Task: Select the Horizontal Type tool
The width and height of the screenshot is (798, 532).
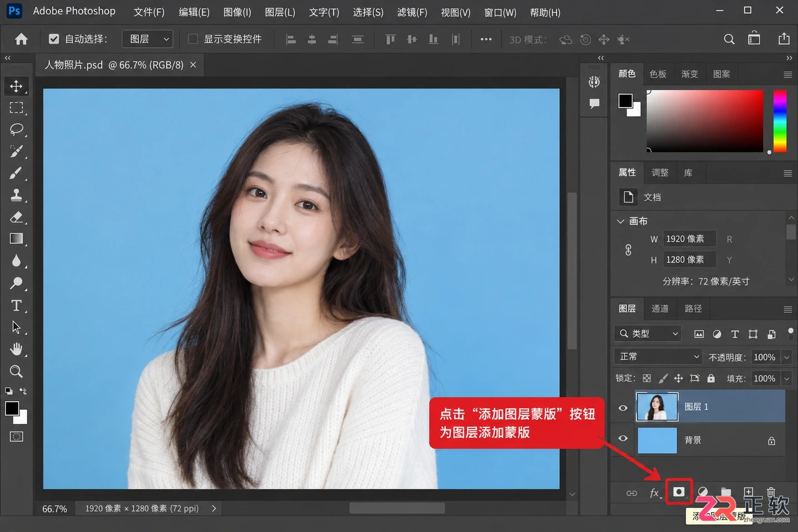Action: tap(16, 305)
